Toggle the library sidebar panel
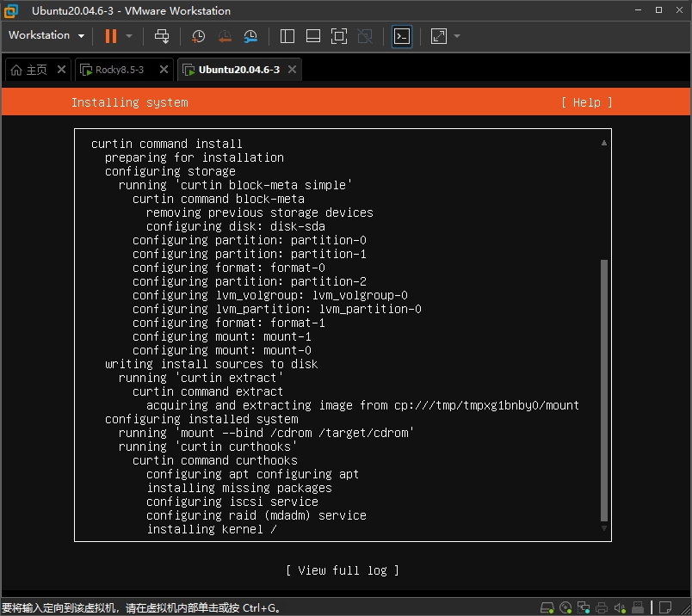The image size is (692, 616). (287, 36)
